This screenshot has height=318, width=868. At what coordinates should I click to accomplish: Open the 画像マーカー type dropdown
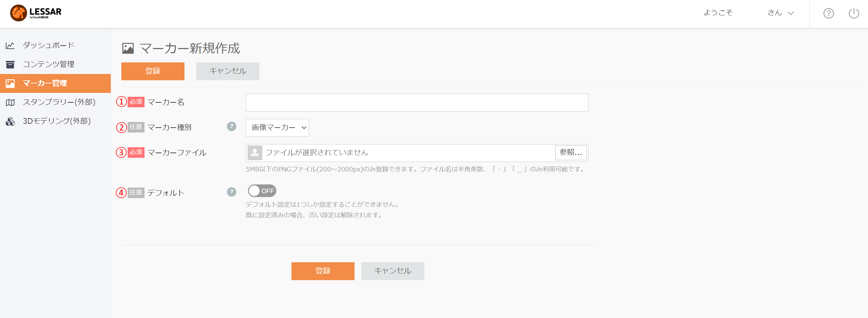pos(277,128)
